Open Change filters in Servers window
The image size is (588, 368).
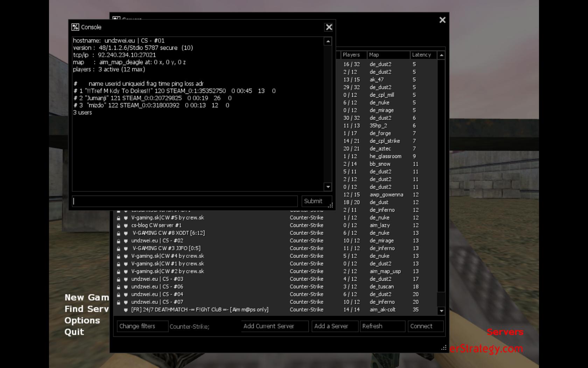coord(142,326)
